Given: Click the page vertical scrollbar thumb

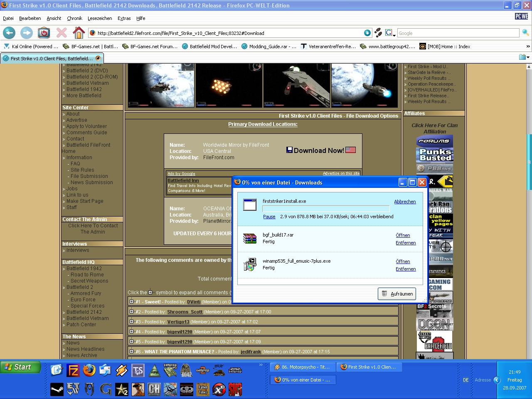Looking at the screenshot, I should point(529,162).
